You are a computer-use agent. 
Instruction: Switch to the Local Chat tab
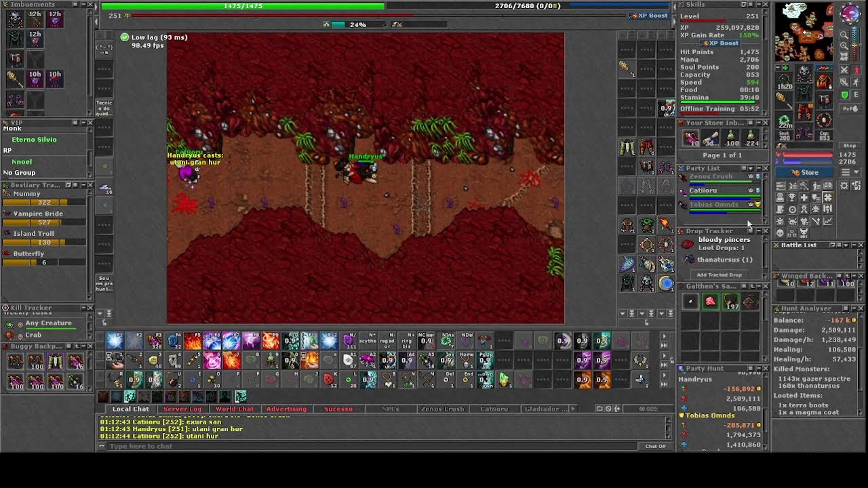point(130,409)
